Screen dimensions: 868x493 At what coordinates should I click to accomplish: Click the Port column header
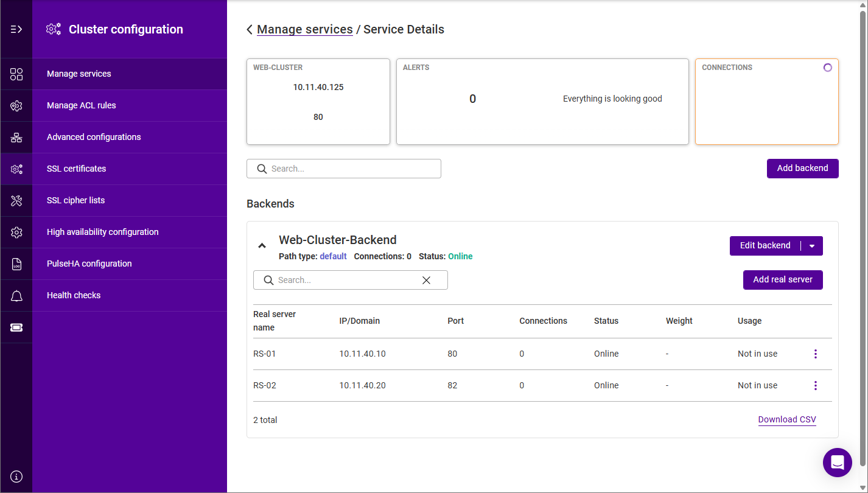tap(456, 321)
